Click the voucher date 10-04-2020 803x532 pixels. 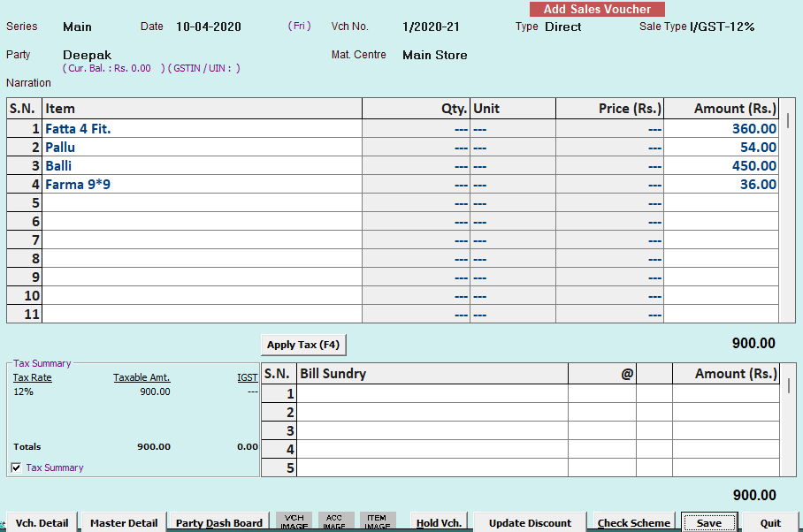tap(209, 27)
